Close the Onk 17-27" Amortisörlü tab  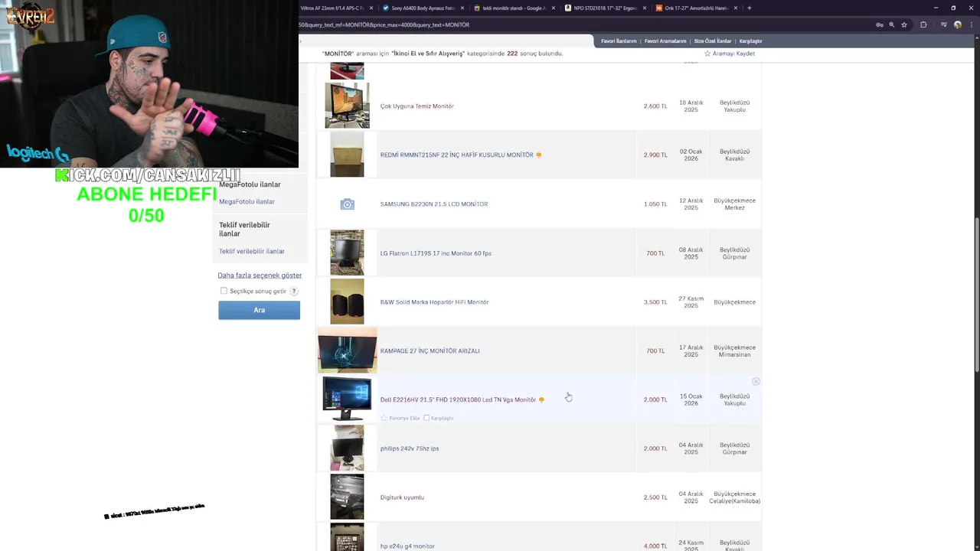pos(736,8)
